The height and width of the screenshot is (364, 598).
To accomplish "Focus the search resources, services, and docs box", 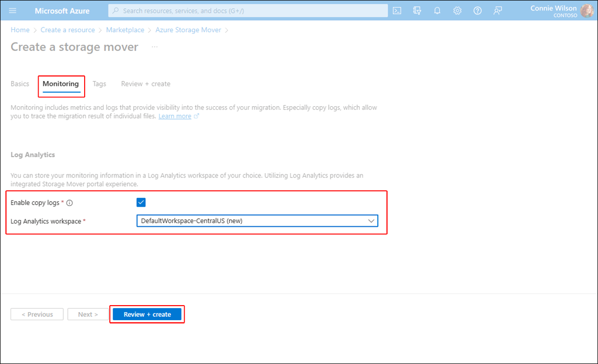I will [x=248, y=10].
